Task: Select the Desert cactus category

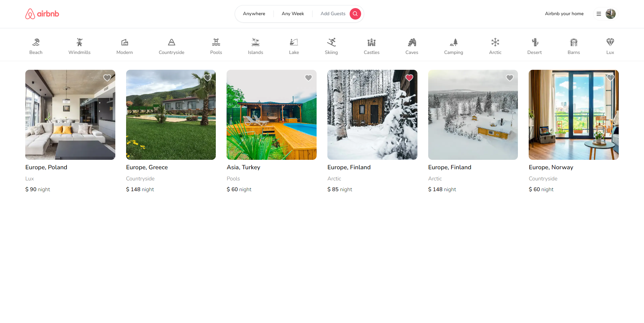Action: (x=534, y=42)
